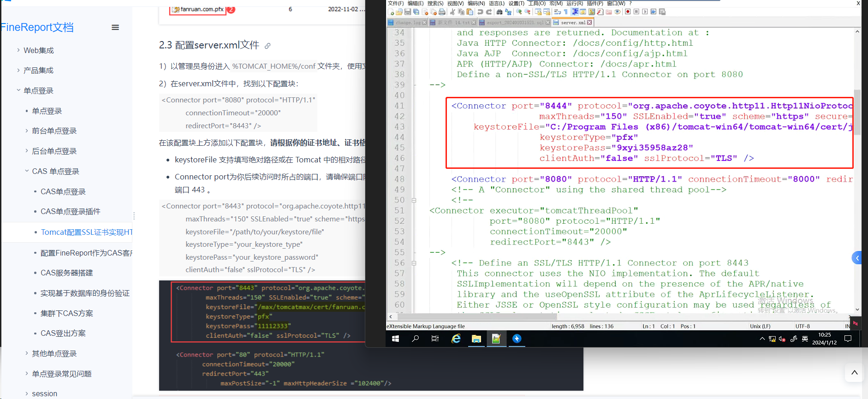Click the Save recorded macro icon
The width and height of the screenshot is (868, 399).
tap(662, 12)
